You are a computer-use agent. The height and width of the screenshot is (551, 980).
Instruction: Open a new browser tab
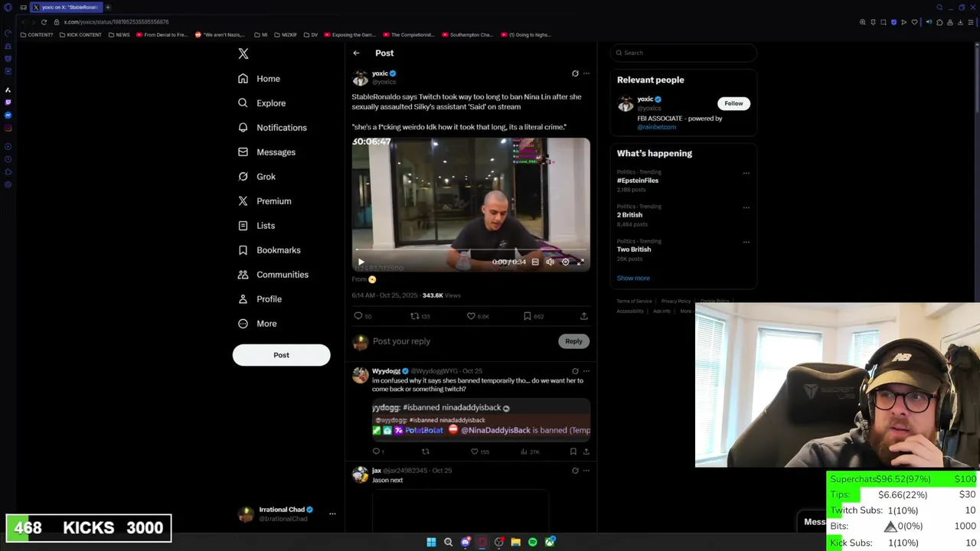[x=108, y=7]
